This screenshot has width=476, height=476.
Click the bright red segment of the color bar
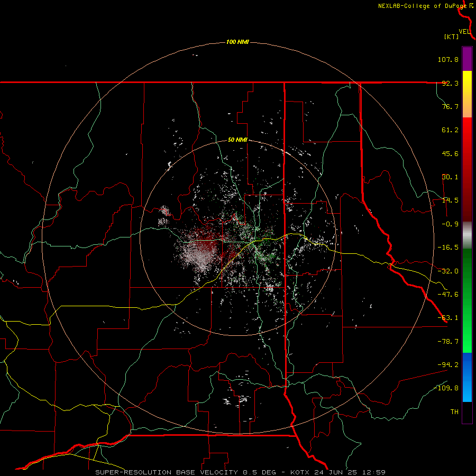tap(467, 169)
